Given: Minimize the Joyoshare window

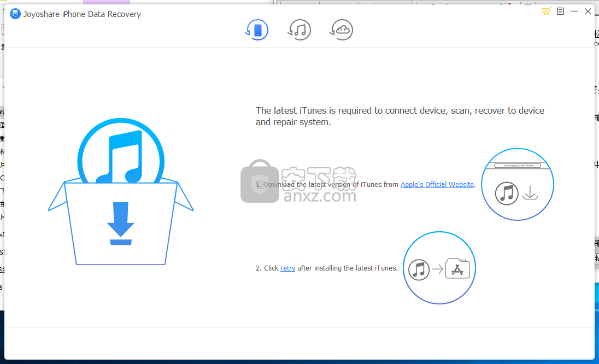Looking at the screenshot, I should point(574,11).
